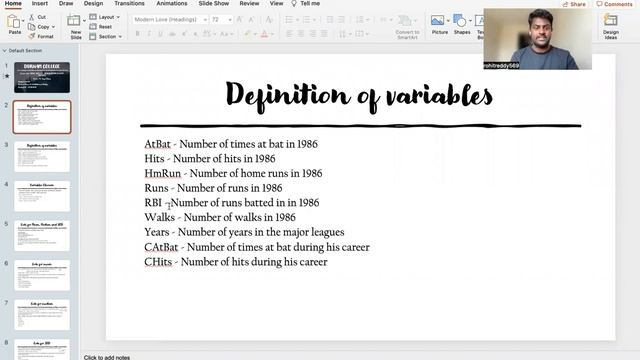Click Convert to SmartArt button
The image size is (640, 360).
pyautogui.click(x=407, y=26)
